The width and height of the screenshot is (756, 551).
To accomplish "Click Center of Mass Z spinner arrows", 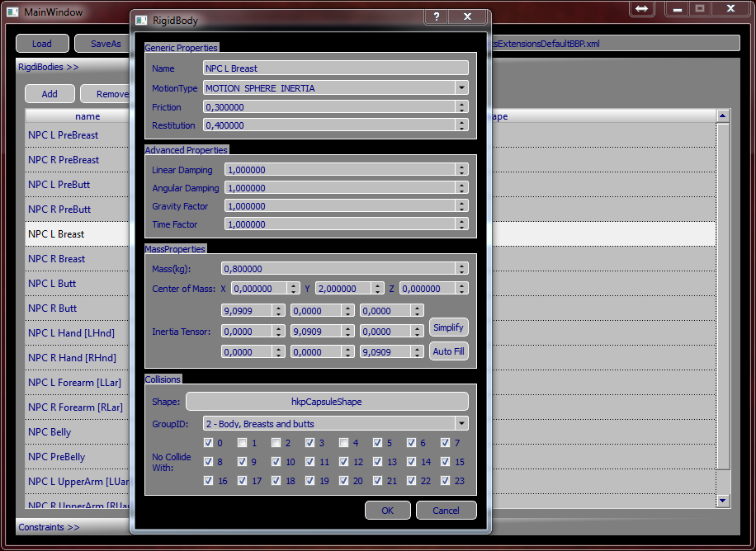I will [x=461, y=289].
